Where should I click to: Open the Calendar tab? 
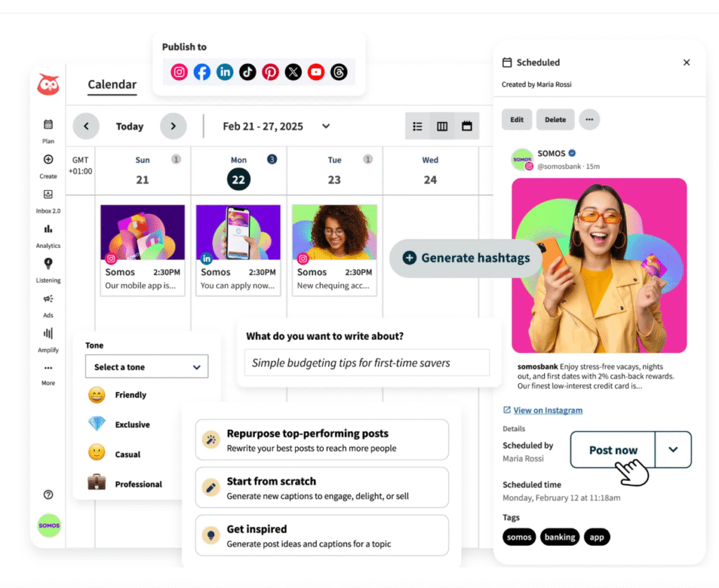(x=112, y=85)
